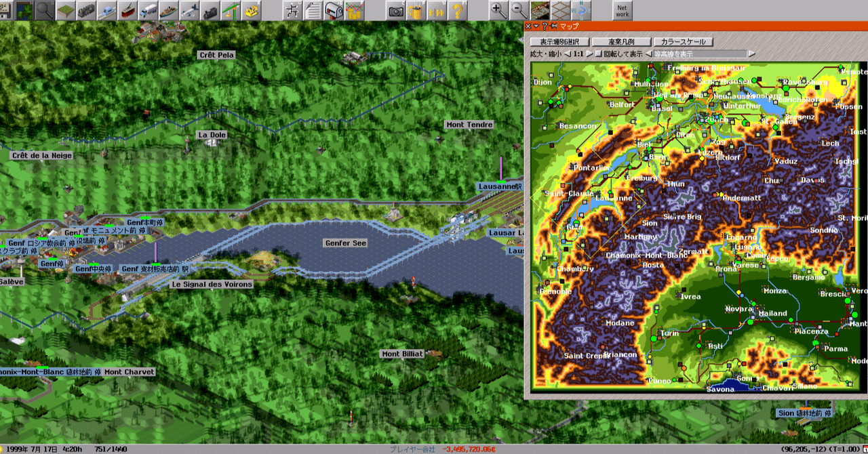
Task: Open the 表示種別選択 tab button
Action: coord(559,41)
